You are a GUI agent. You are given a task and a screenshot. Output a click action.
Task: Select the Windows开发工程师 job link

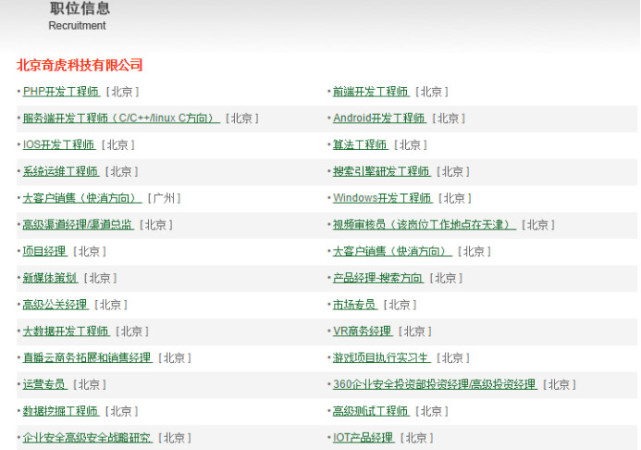pyautogui.click(x=383, y=198)
